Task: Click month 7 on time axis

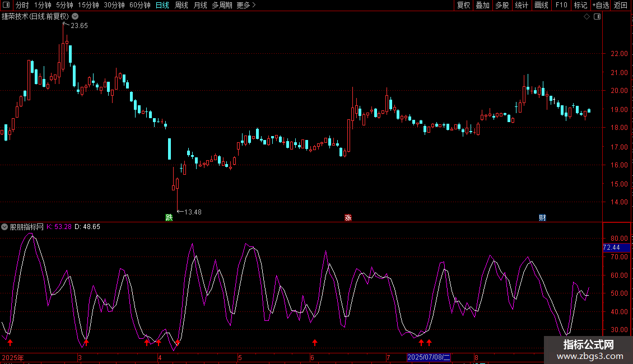Action: coord(388,357)
